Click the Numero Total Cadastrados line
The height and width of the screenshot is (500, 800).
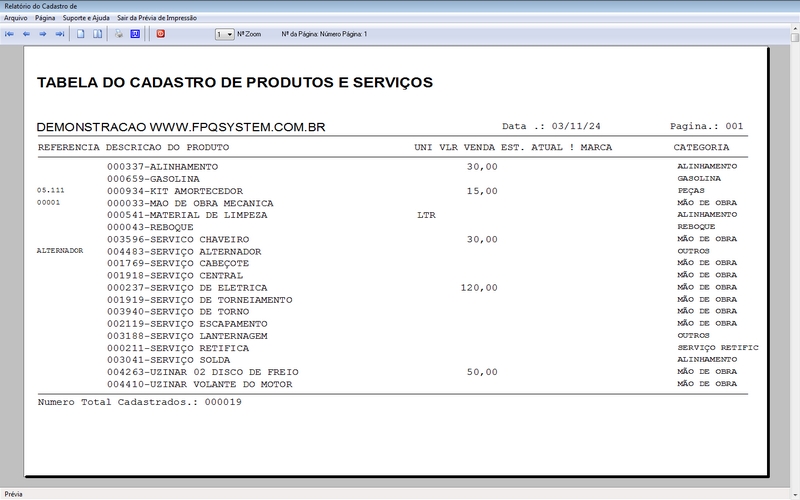(139, 402)
